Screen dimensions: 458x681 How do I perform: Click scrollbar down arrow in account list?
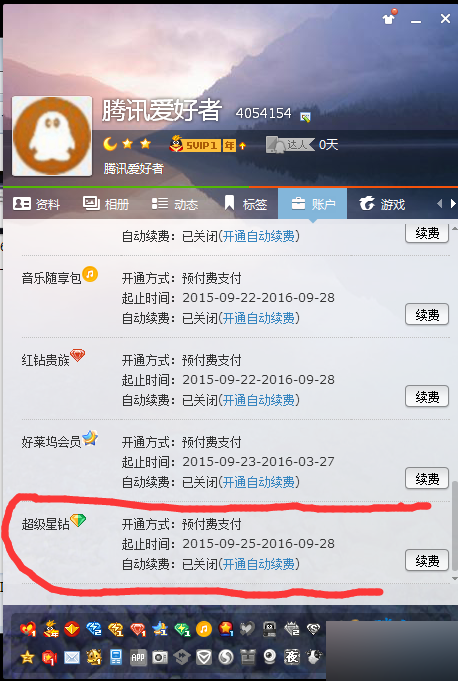pos(454,579)
